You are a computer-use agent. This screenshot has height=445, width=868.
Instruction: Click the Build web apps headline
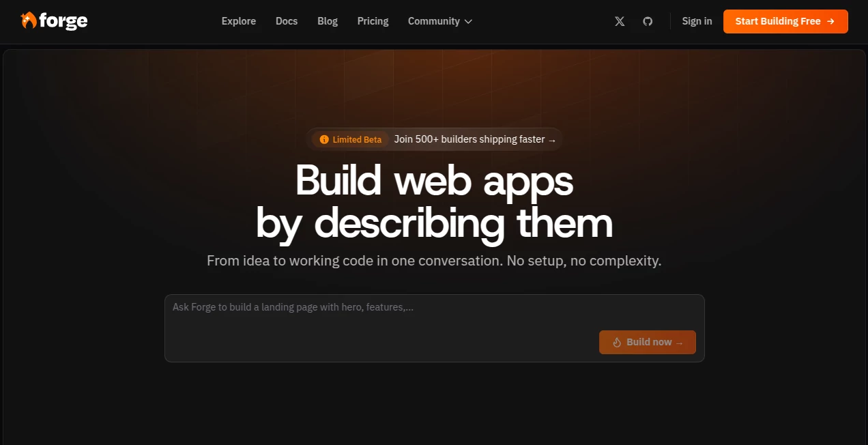(x=434, y=201)
